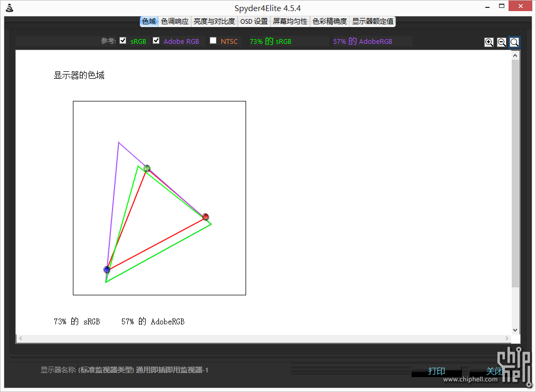Minimize the Spyder4Elite window

(x=487, y=6)
